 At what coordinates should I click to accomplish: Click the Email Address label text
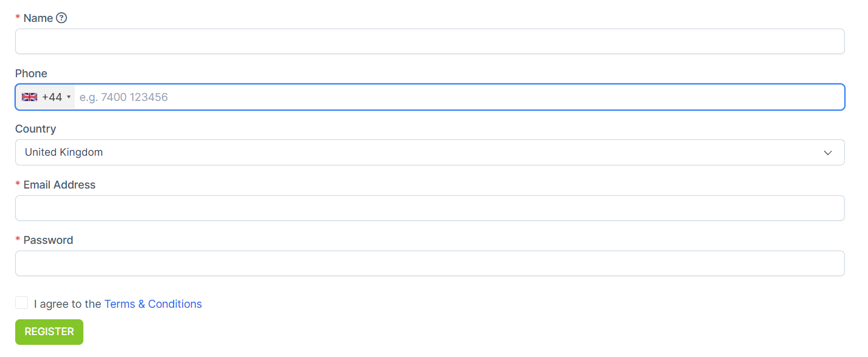click(x=59, y=185)
